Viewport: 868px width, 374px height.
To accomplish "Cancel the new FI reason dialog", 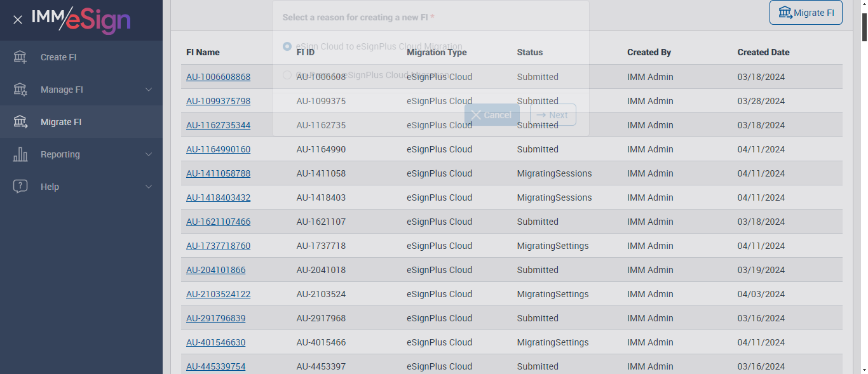I will 492,115.
